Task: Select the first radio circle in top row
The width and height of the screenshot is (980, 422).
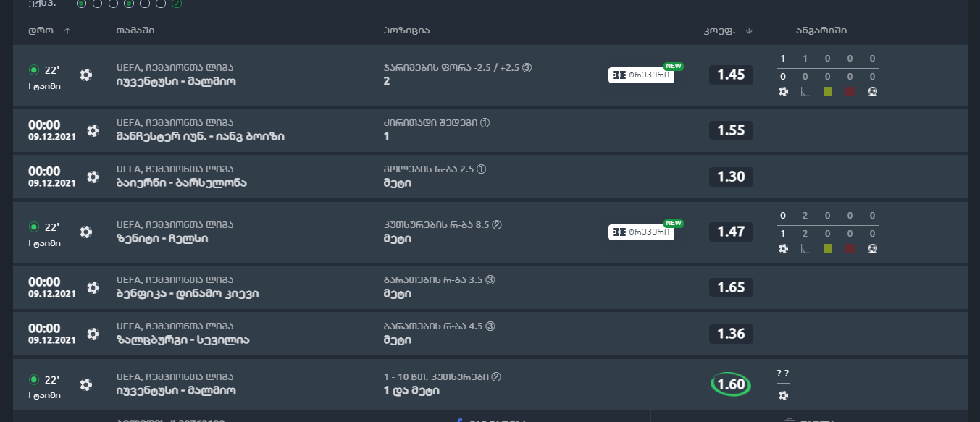Action: (x=81, y=4)
